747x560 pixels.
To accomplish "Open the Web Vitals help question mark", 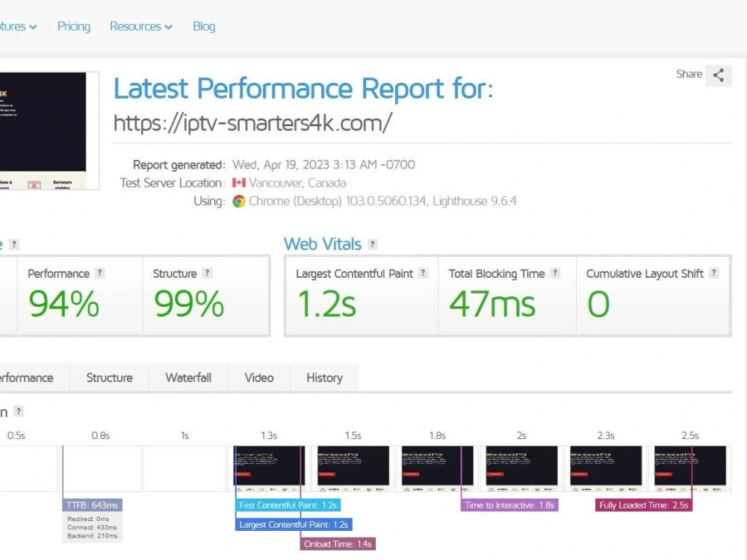I will pos(373,244).
